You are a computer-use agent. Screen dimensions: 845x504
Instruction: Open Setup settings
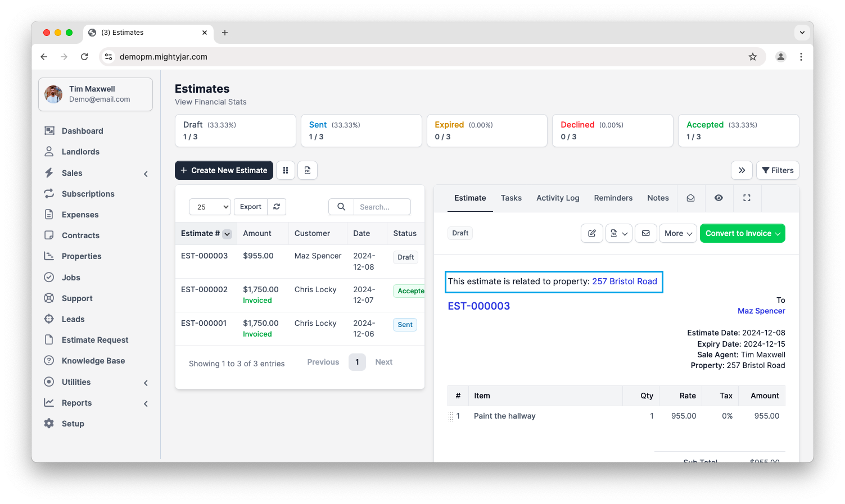[73, 424]
